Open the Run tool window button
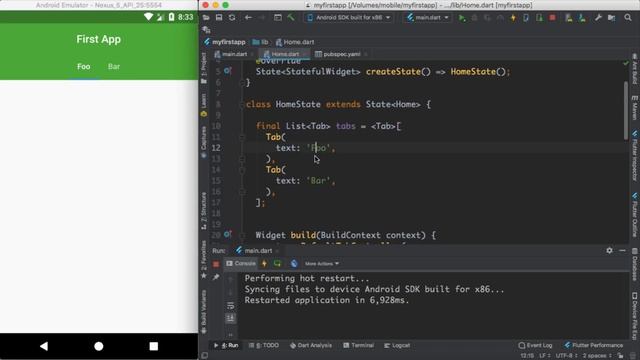The image size is (640, 360). point(226,345)
